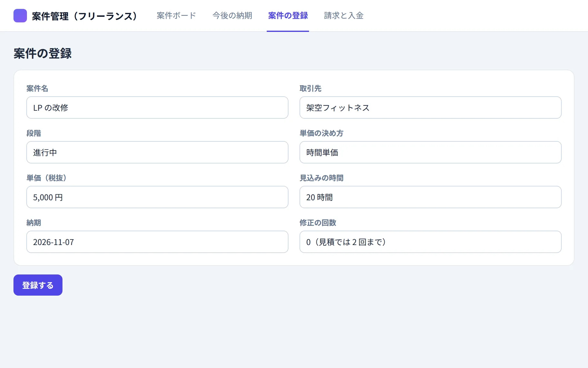
Task: Click the 見込みの時間 label
Action: point(322,178)
